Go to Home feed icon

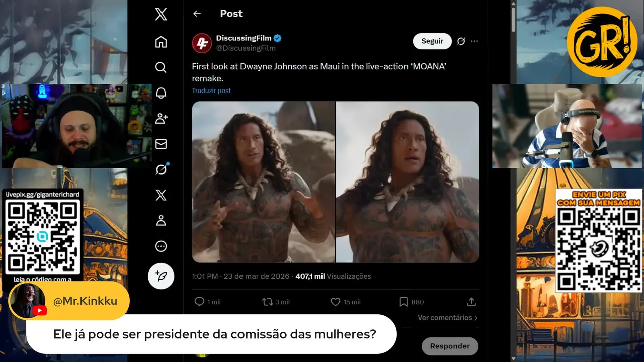point(161,42)
